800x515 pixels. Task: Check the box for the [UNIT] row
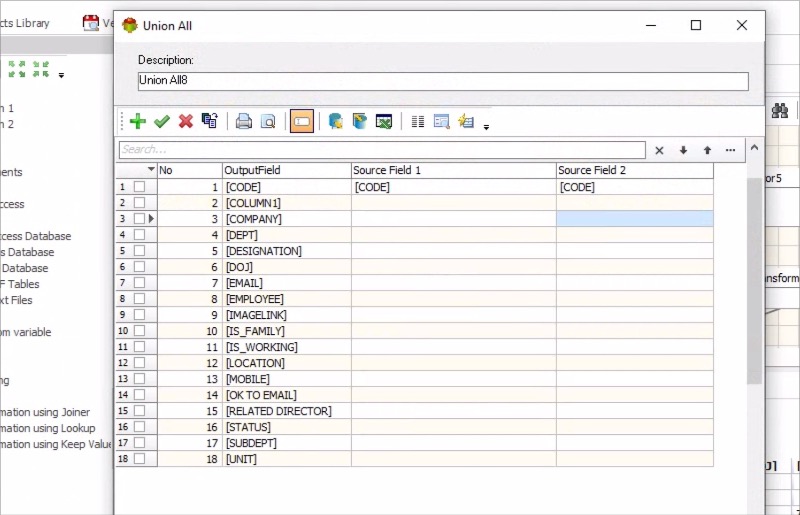[139, 459]
